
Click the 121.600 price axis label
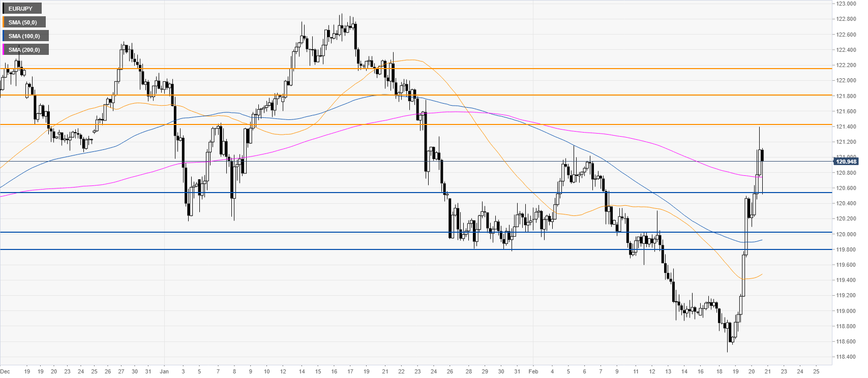coord(847,111)
